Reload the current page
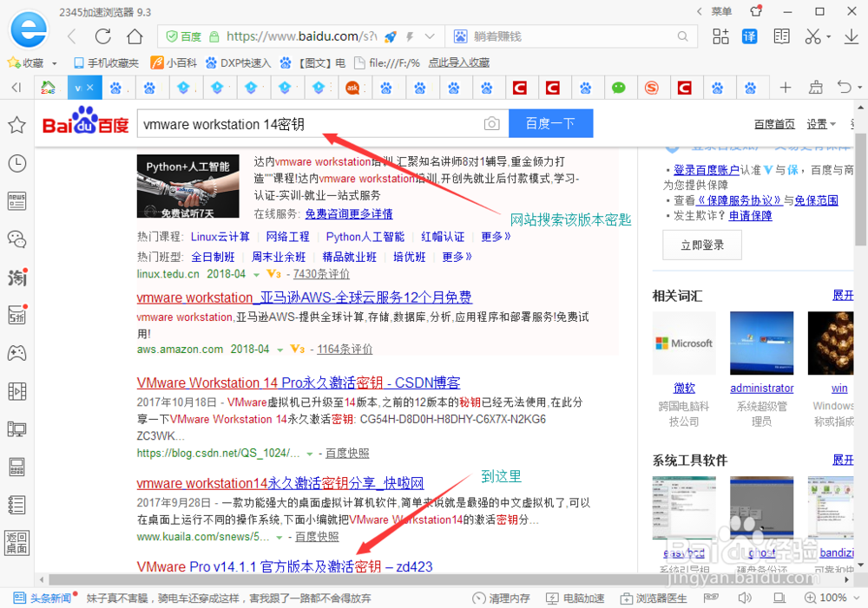868x608 pixels. tap(103, 36)
